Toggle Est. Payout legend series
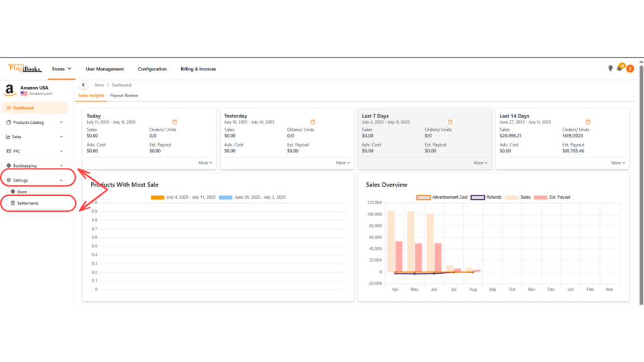This screenshot has height=362, width=644. coord(552,197)
